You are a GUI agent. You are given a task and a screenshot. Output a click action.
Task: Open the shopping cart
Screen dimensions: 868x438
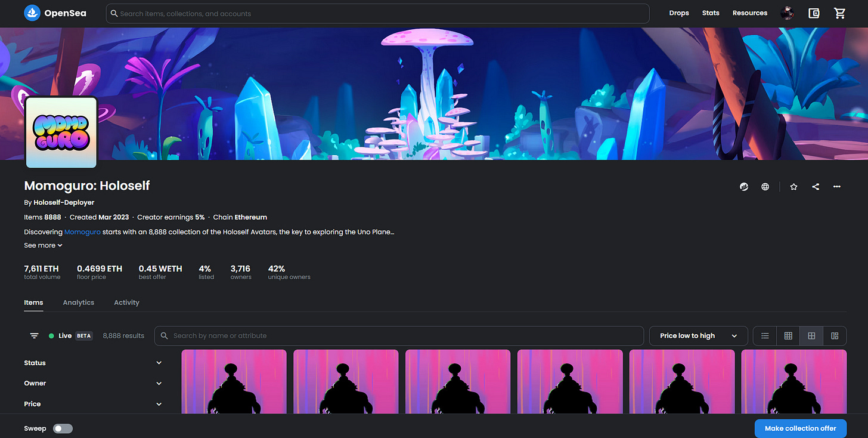[x=840, y=13]
